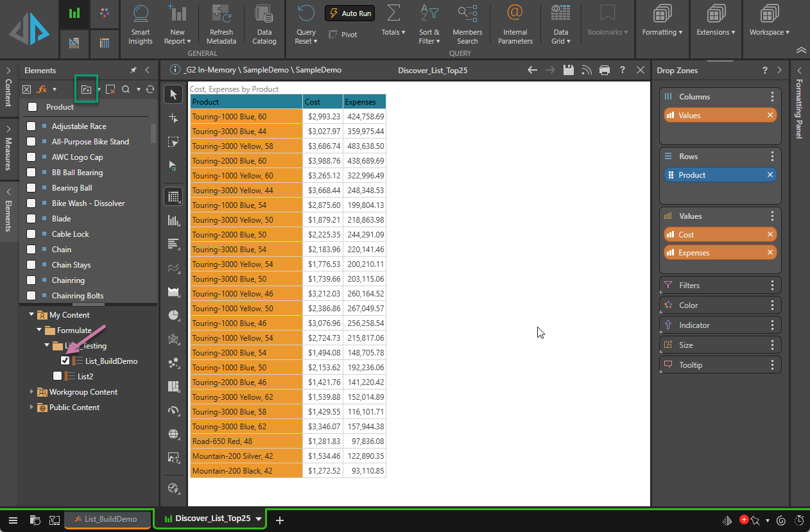Add a new tab with the plus button
Image resolution: width=810 pixels, height=532 pixels.
280,520
